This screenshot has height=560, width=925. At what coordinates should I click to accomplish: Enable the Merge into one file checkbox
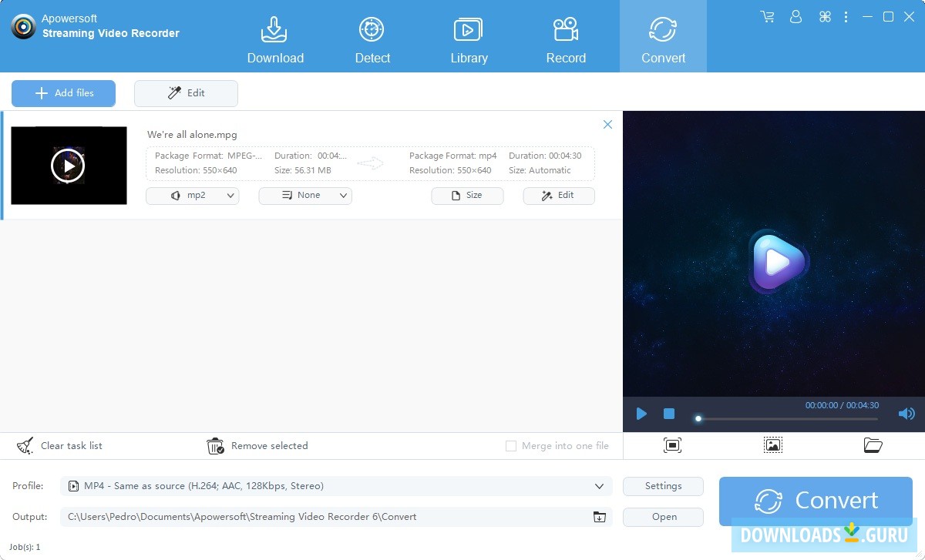click(x=510, y=446)
